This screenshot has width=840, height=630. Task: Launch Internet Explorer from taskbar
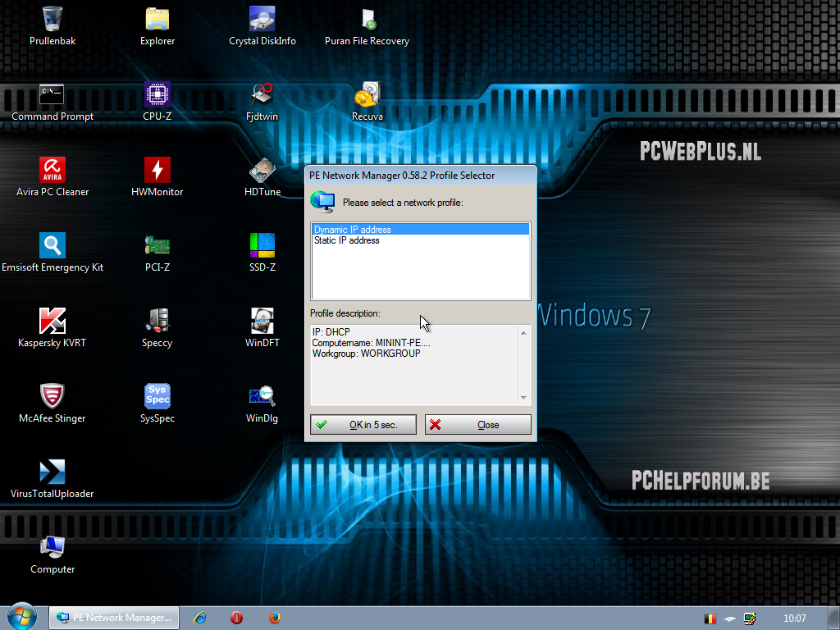click(200, 618)
